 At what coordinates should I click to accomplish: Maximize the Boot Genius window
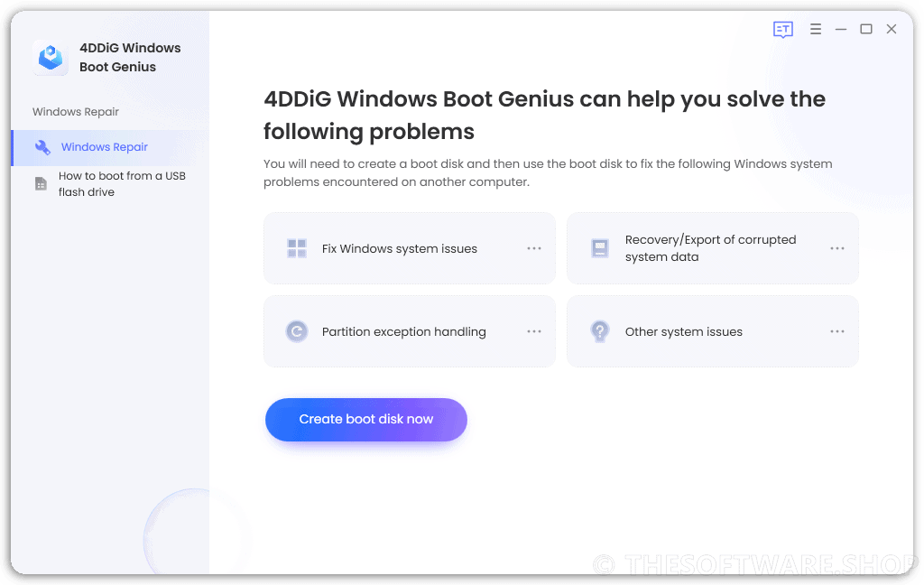[x=865, y=29]
